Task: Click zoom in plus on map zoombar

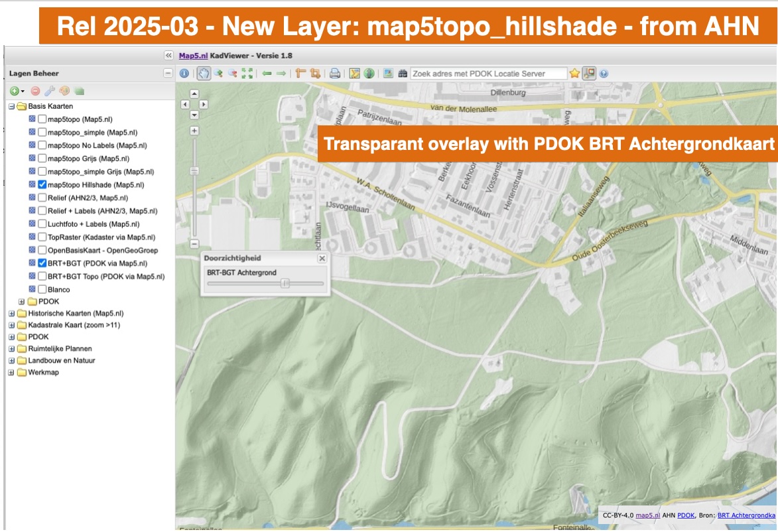Action: [194, 131]
